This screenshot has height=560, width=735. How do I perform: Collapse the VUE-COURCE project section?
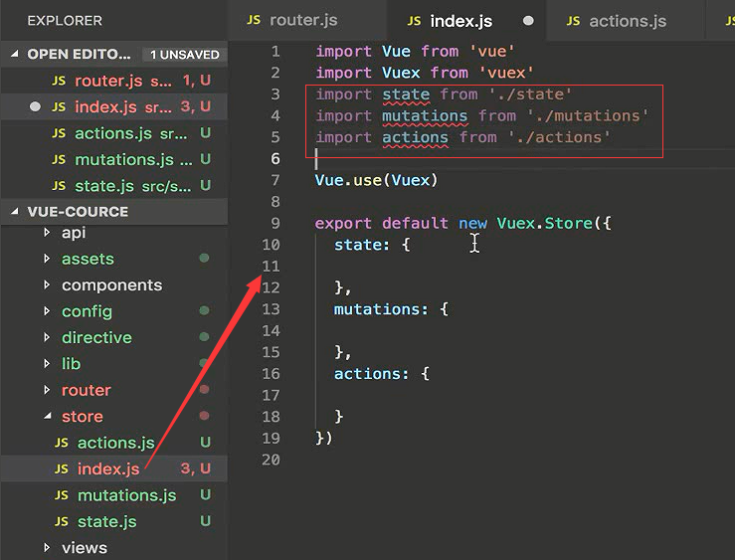coord(14,212)
